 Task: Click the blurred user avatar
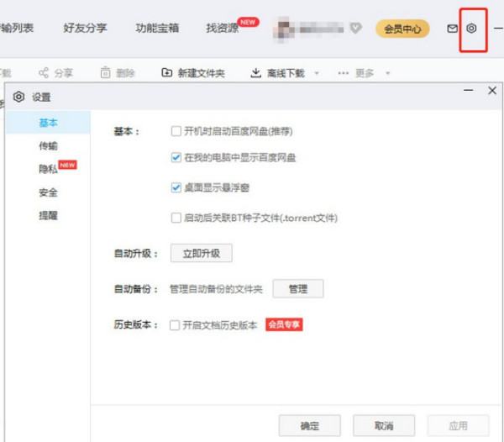[284, 29]
